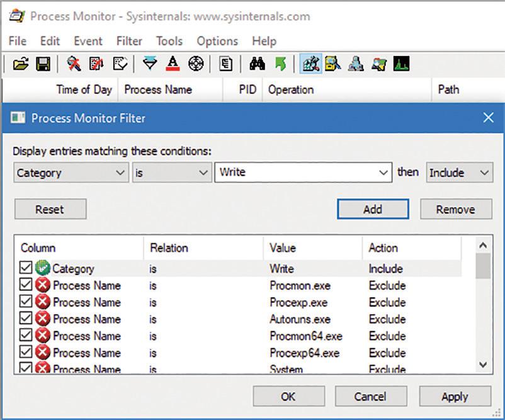Viewport: 505px width, 420px height.
Task: Click the Clear display toolbar icon
Action: click(120, 64)
